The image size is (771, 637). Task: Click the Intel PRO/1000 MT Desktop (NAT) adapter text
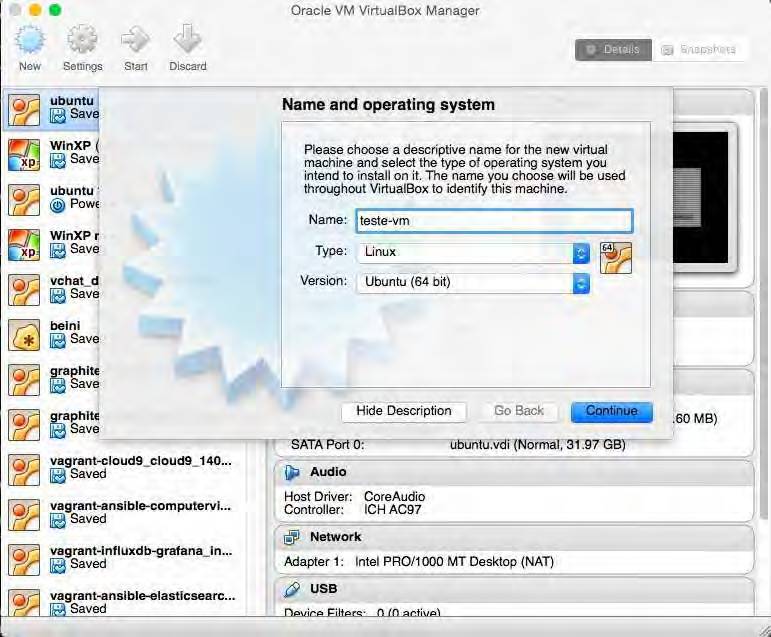click(454, 562)
